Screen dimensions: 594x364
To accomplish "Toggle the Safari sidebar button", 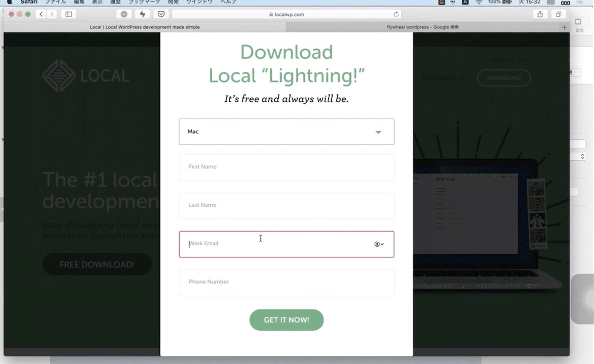I will (x=68, y=14).
